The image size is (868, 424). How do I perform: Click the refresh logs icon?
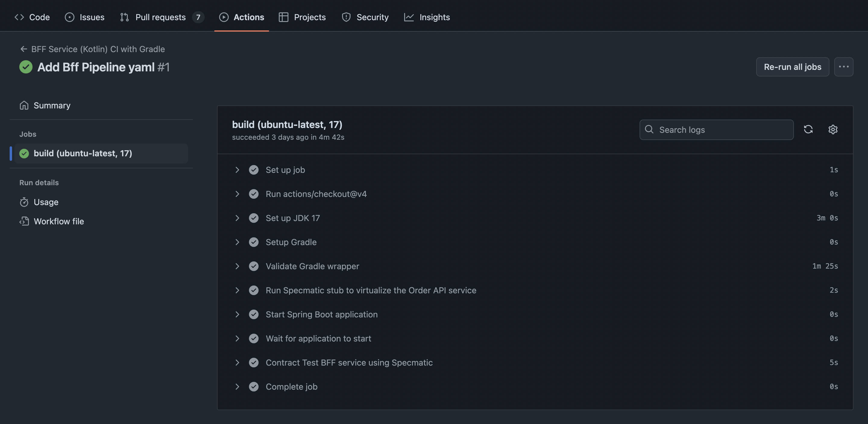pyautogui.click(x=808, y=130)
